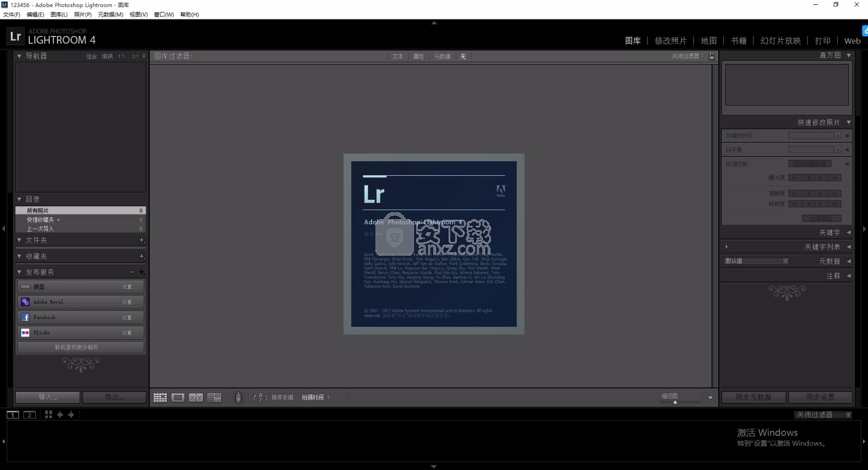Select Quick Collection in catalog

pos(80,220)
